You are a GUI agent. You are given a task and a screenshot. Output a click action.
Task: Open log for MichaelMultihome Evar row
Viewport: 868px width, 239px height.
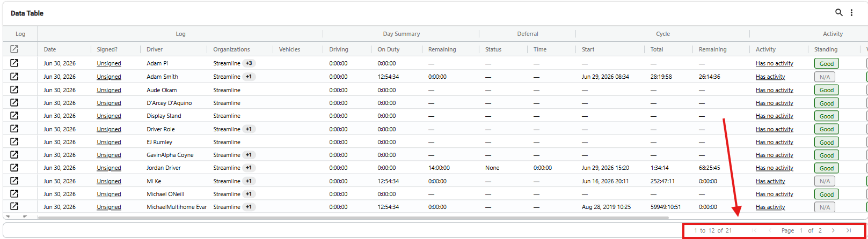[x=14, y=206]
